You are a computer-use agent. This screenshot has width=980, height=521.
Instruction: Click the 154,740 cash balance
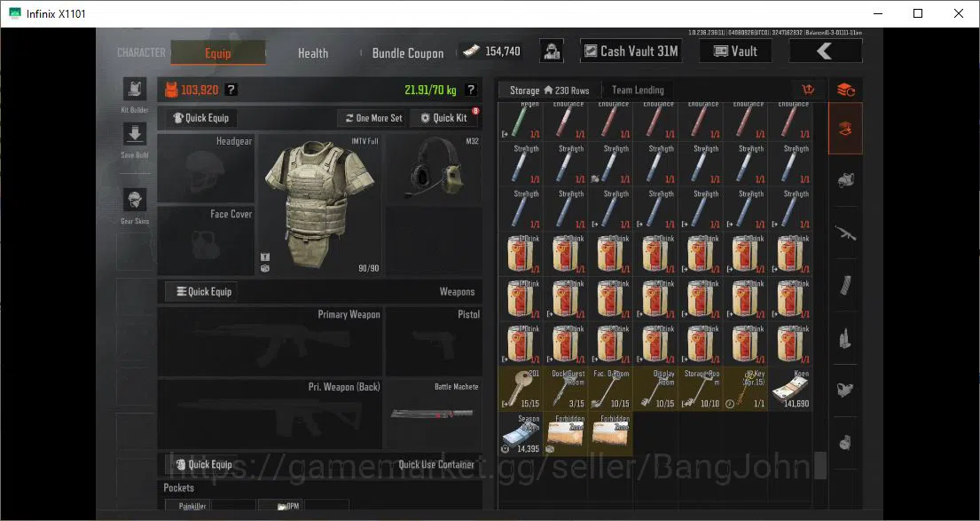tap(492, 51)
